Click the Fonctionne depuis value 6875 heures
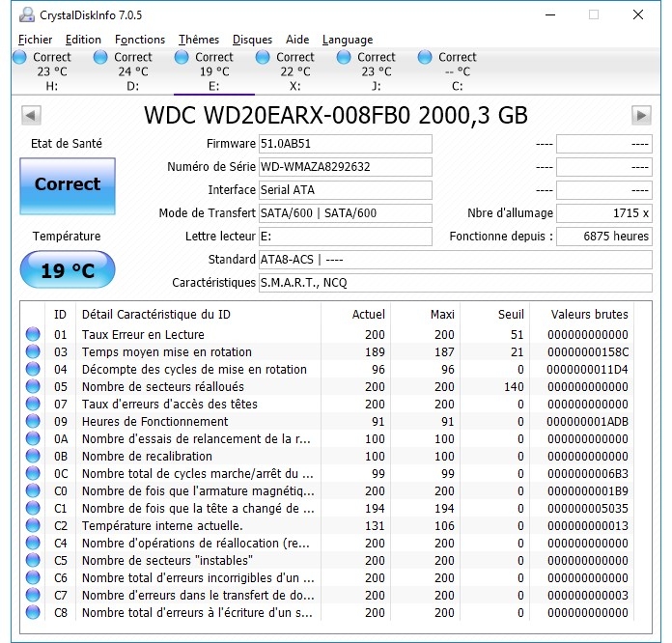The width and height of the screenshot is (672, 643). coord(604,237)
